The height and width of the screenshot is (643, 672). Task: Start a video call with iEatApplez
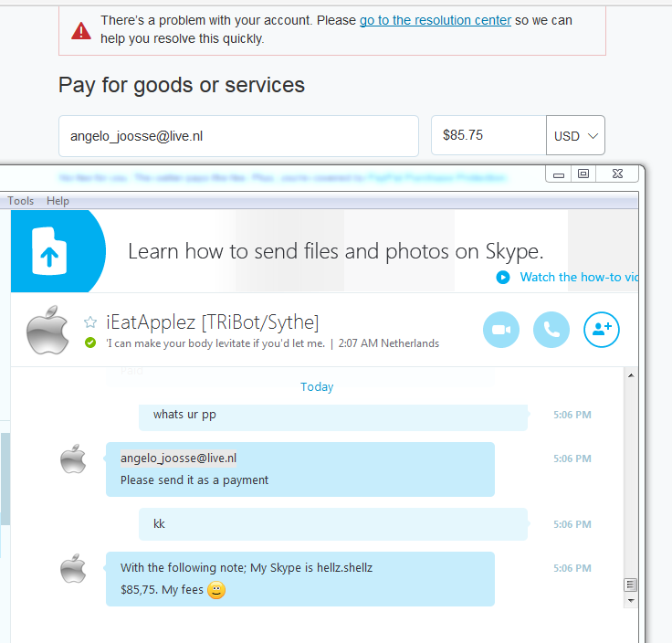pos(501,329)
